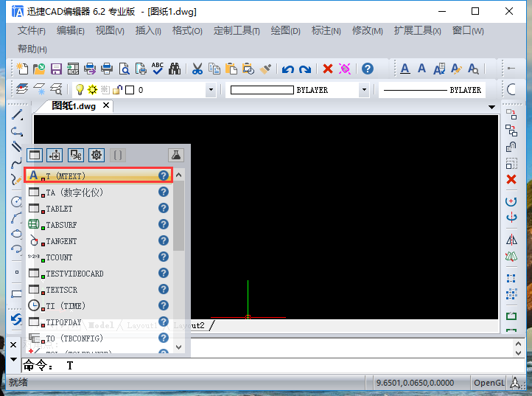
Task: Open help for the TABLET command
Action: coord(164,209)
